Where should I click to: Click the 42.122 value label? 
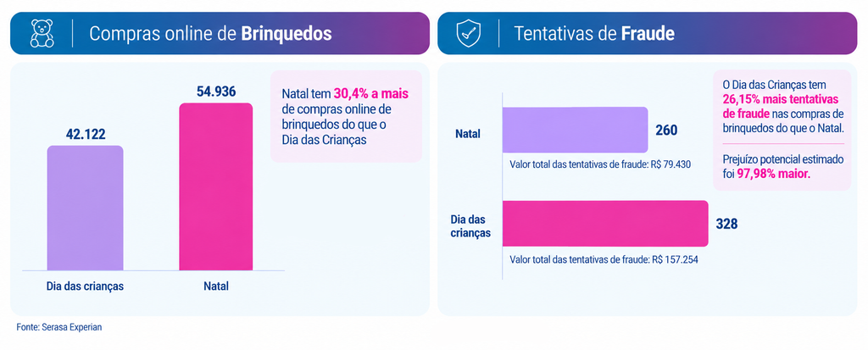tap(86, 133)
